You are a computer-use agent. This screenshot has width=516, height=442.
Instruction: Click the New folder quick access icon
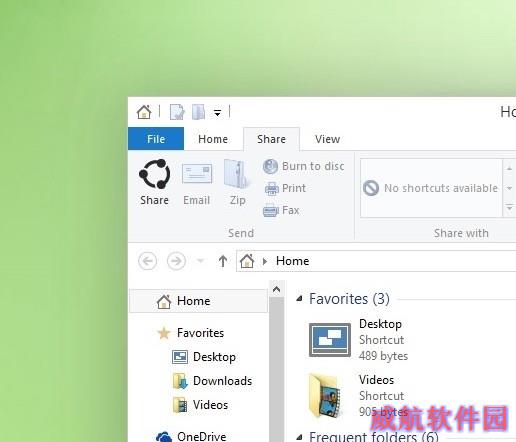[199, 112]
